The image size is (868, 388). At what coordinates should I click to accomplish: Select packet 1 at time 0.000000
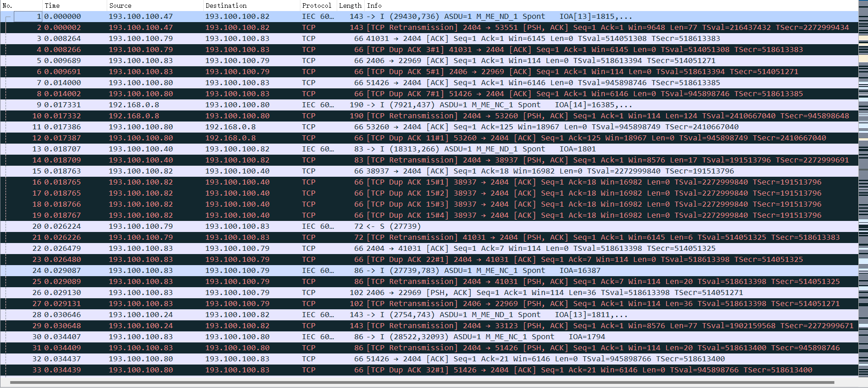[429, 17]
